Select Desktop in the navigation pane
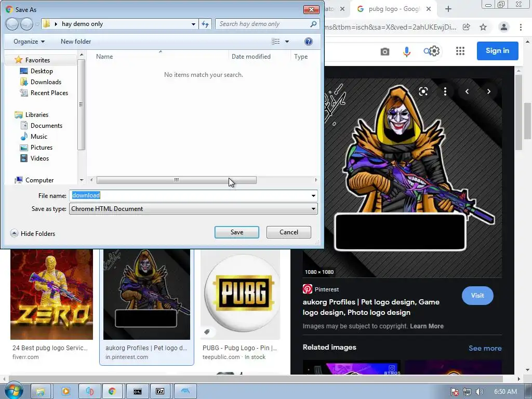The height and width of the screenshot is (399, 532). tap(42, 71)
